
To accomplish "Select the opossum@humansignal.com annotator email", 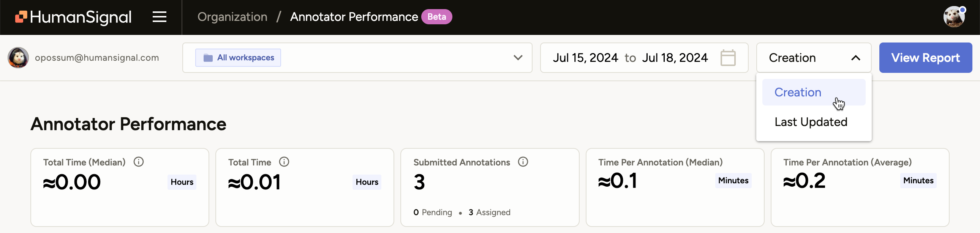I will [96, 58].
